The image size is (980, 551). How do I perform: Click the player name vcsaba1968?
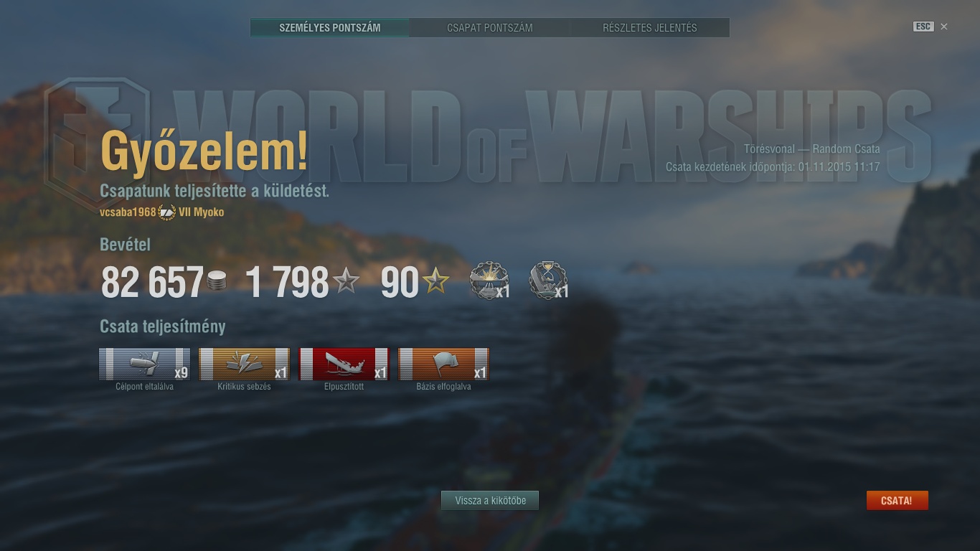coord(128,212)
